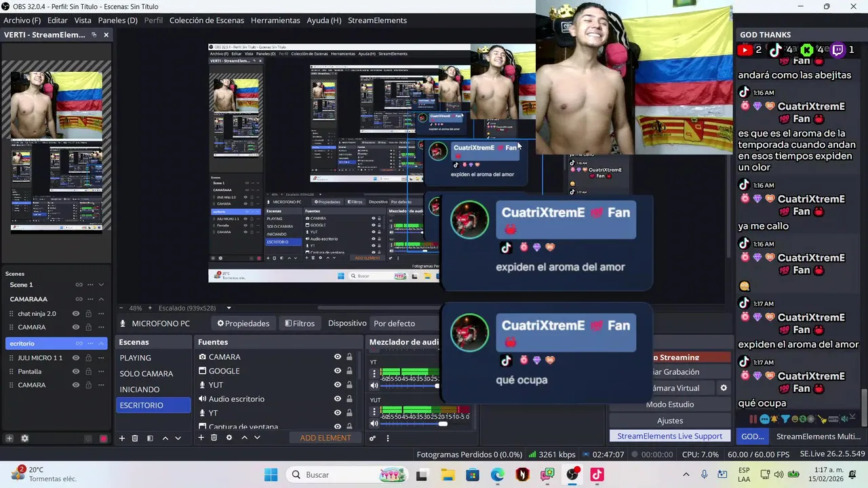Hide GOOGLE source in Fuentes list
Viewport: 868px width, 488px height.
pyautogui.click(x=337, y=371)
